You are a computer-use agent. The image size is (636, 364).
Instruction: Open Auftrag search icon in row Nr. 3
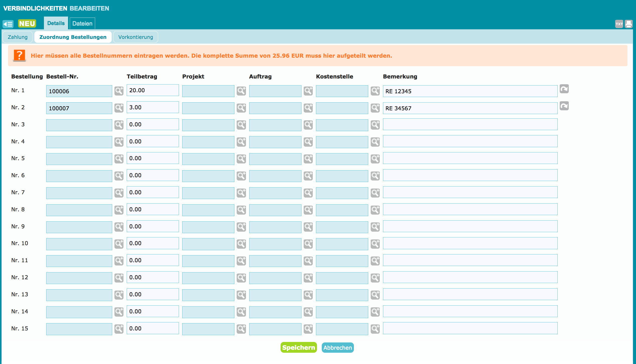tap(308, 125)
